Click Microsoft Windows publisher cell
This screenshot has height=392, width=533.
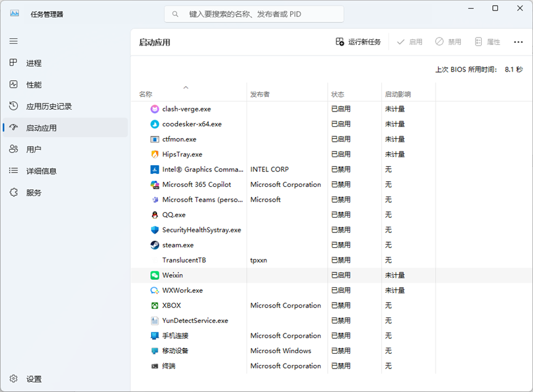(280, 351)
